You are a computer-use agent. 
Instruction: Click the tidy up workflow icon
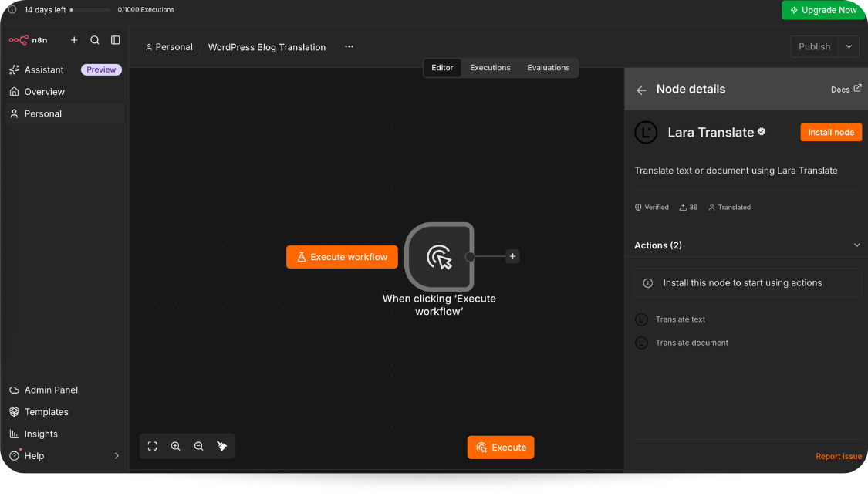pyautogui.click(x=221, y=446)
